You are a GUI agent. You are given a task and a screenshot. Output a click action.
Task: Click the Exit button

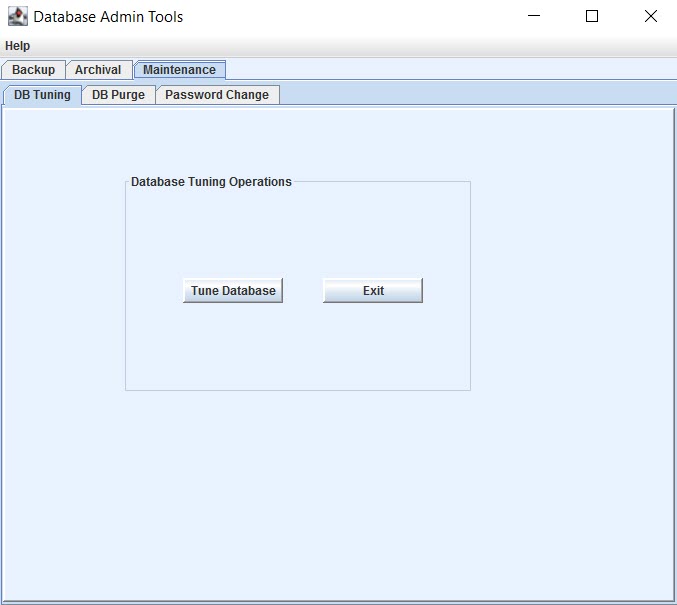pyautogui.click(x=373, y=291)
